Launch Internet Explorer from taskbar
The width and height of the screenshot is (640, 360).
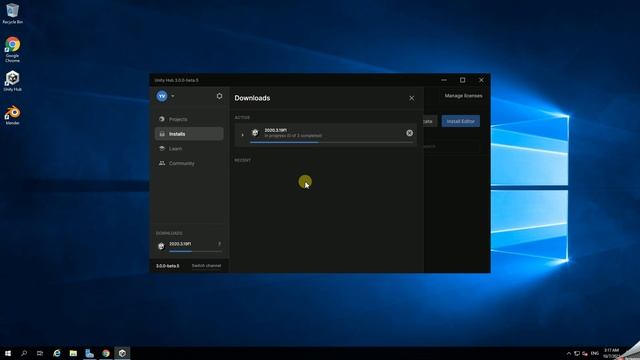[57, 353]
